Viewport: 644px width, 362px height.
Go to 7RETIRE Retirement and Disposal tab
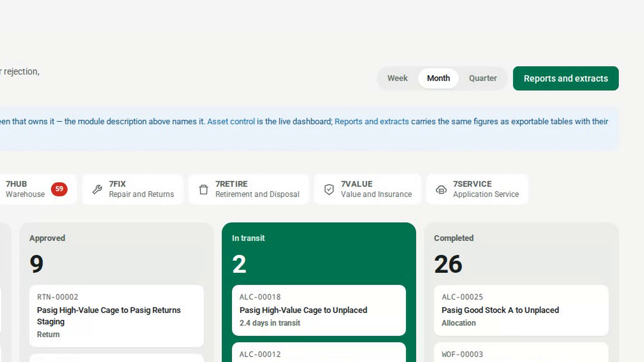tap(249, 189)
